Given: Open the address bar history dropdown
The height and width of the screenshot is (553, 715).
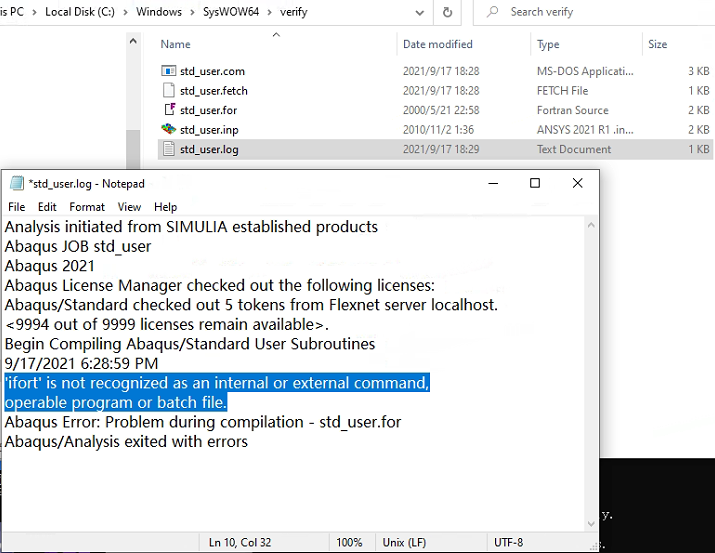Looking at the screenshot, I should coord(420,13).
